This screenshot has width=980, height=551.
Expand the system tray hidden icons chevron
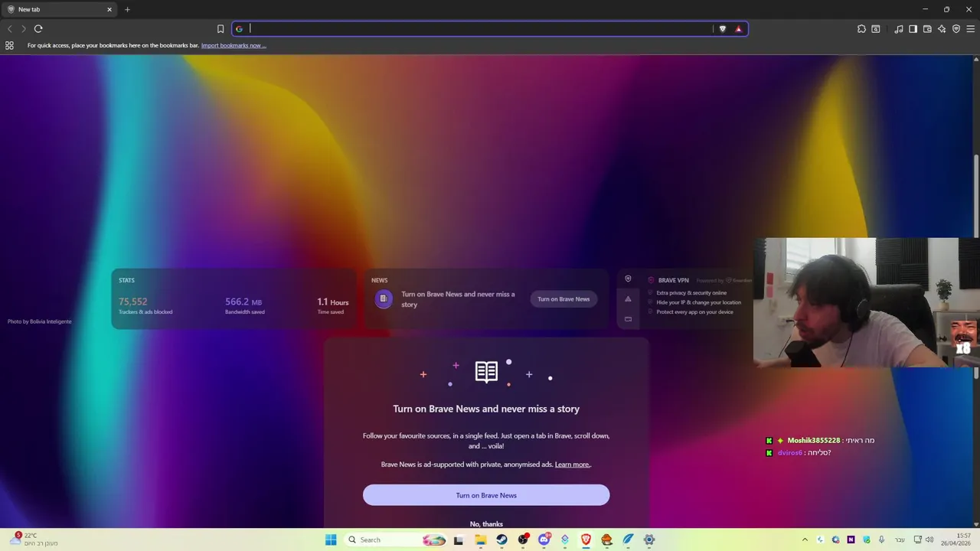tap(805, 540)
